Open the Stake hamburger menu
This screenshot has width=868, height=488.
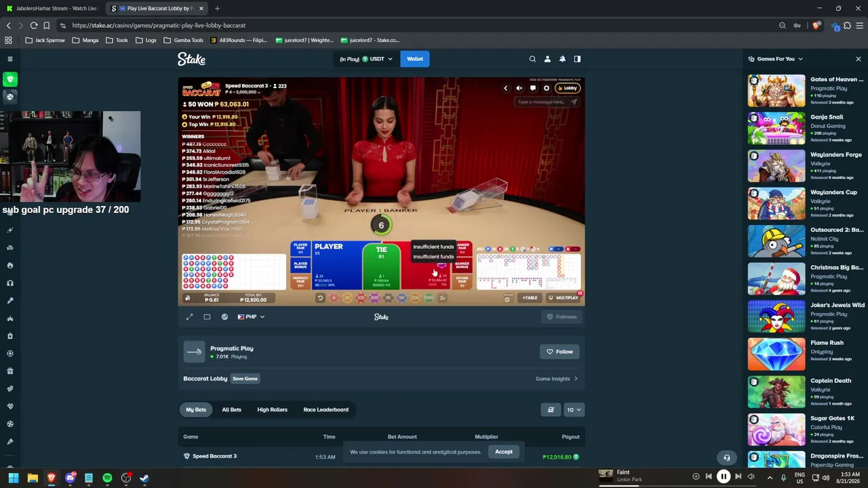pos(10,59)
